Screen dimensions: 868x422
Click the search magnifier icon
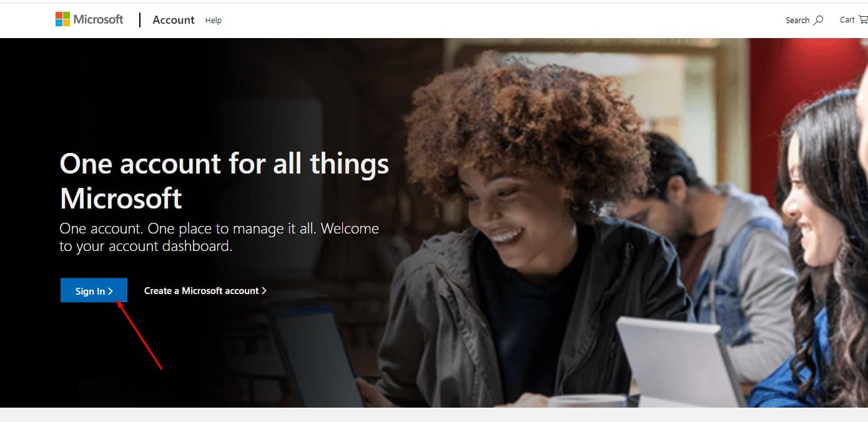pos(819,20)
